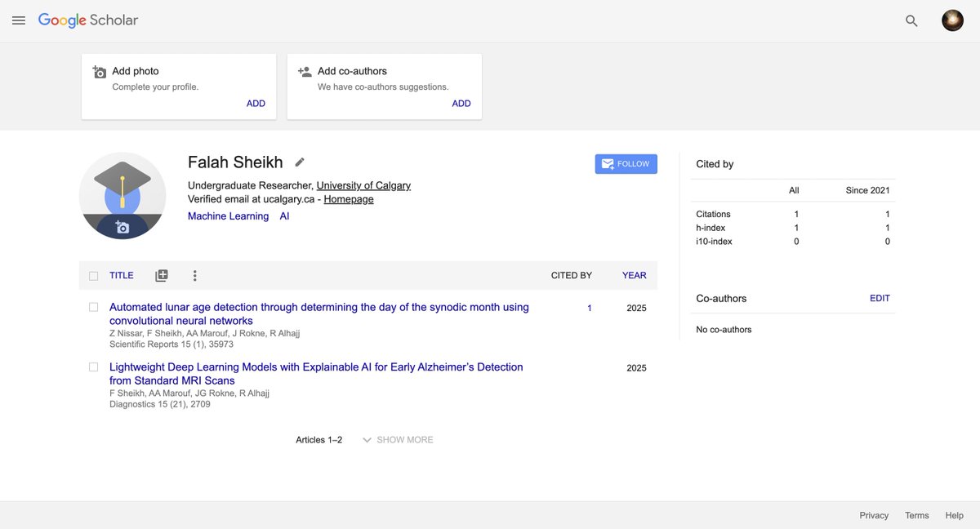The image size is (980, 529).
Task: Expand the list with Show More
Action: point(398,440)
